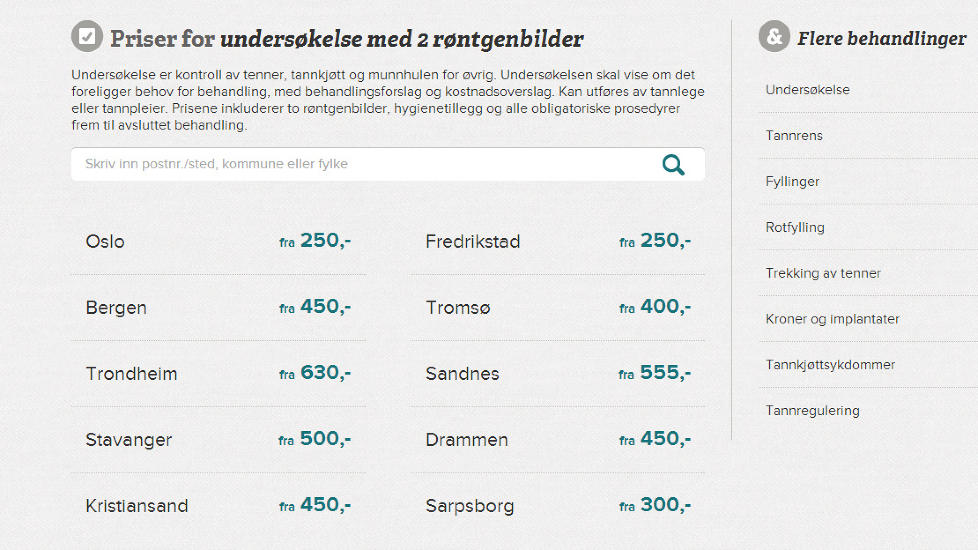The height and width of the screenshot is (550, 978).
Task: Select Rotfylling in treatments list
Action: point(795,227)
